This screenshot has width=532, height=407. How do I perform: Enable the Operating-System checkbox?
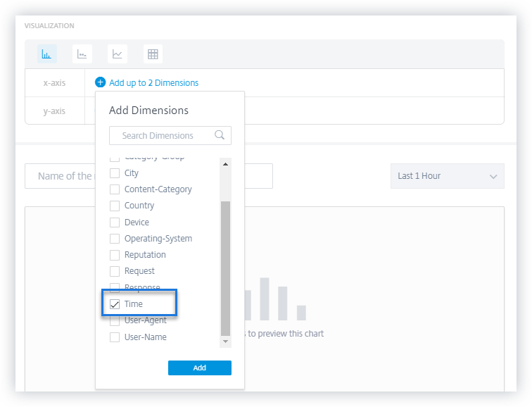coord(115,239)
